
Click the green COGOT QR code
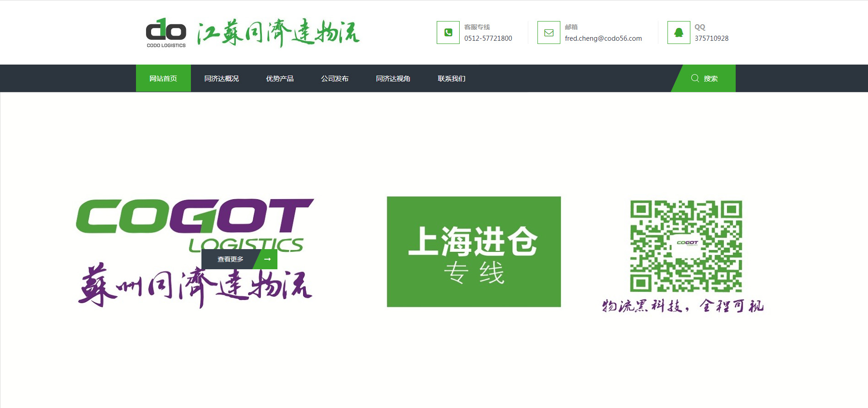[686, 246]
